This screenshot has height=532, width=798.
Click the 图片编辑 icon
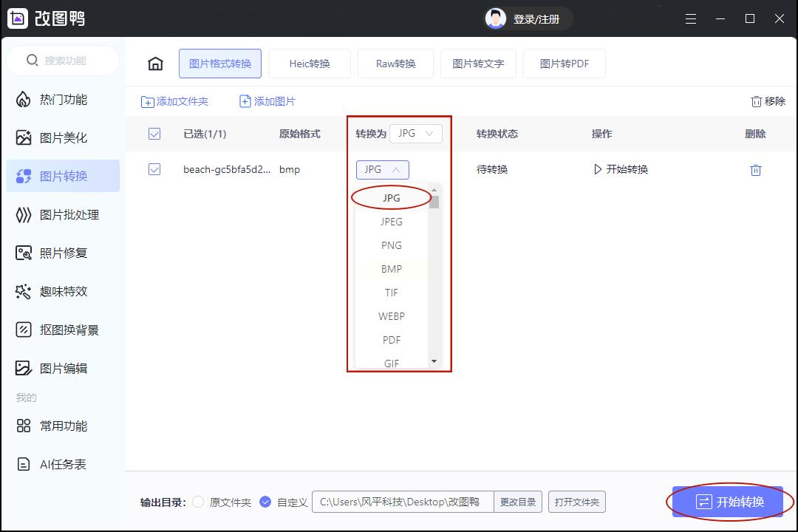click(24, 368)
